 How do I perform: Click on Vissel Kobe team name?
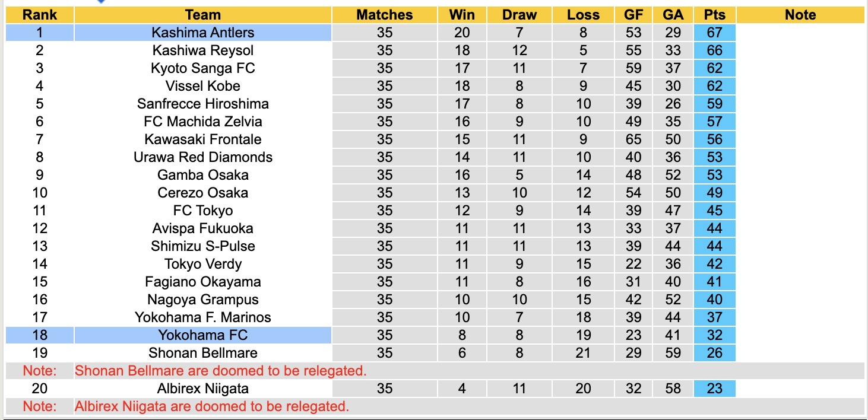(202, 86)
